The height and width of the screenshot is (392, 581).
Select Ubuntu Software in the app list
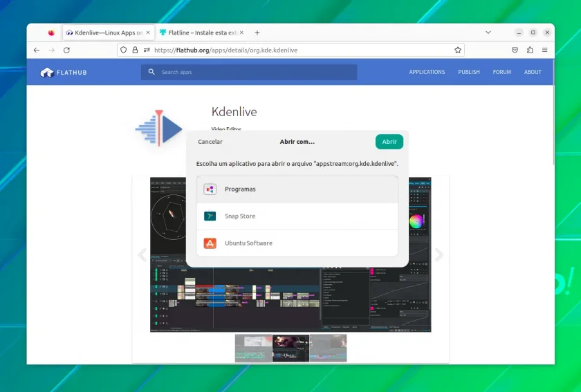[297, 243]
